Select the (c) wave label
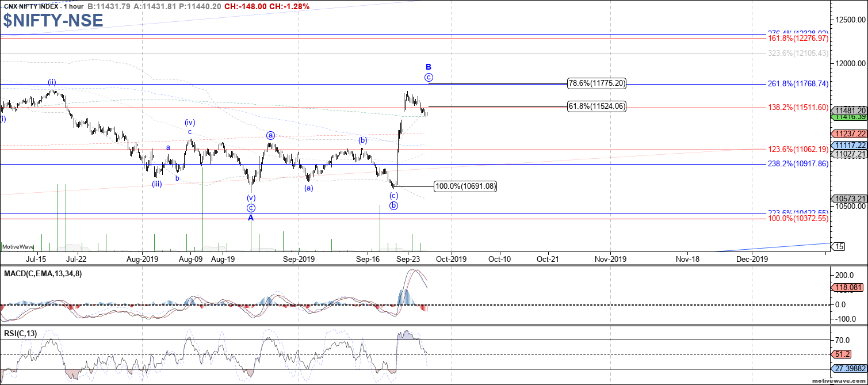 (x=393, y=196)
